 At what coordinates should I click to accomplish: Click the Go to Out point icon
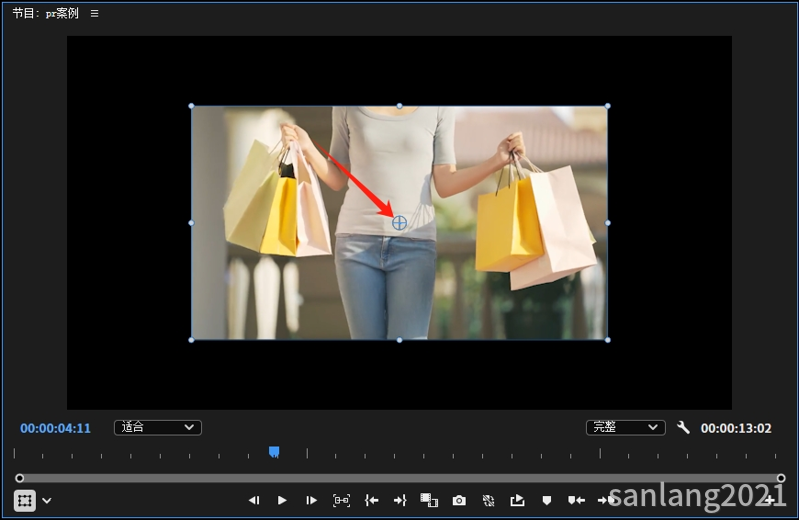pyautogui.click(x=400, y=500)
